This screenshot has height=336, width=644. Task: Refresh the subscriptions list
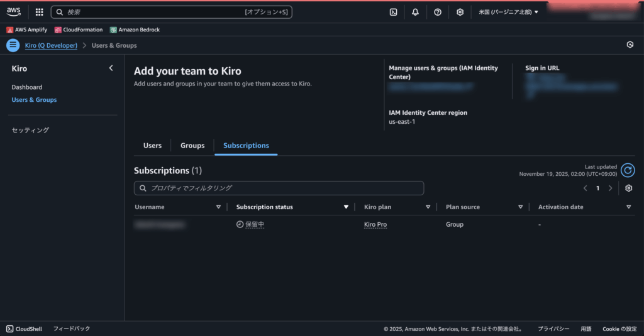pos(627,170)
